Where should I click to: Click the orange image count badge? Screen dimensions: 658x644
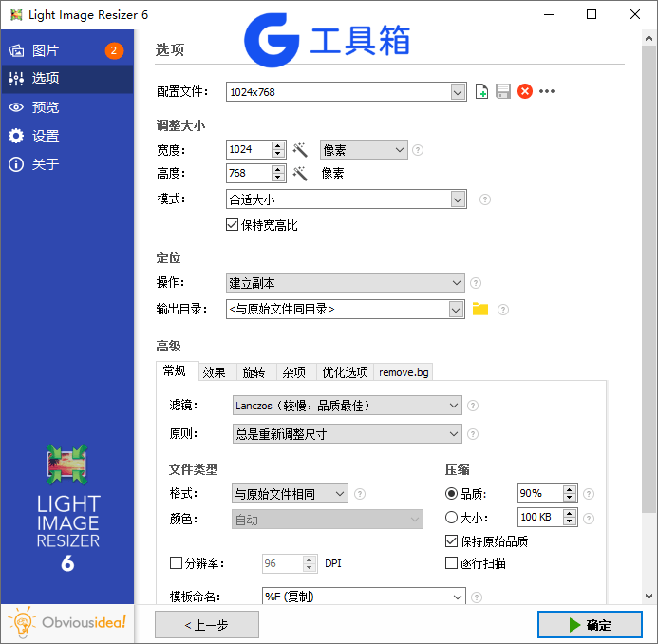coord(114,50)
